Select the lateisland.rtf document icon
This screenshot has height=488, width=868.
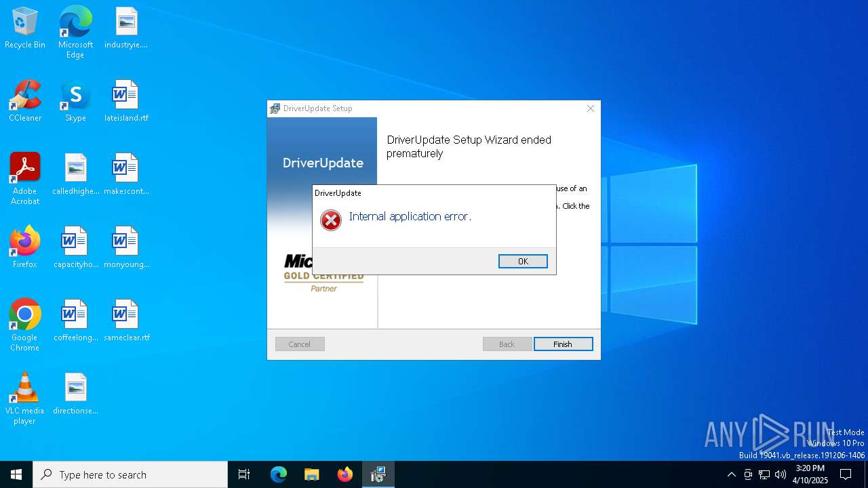(x=126, y=102)
